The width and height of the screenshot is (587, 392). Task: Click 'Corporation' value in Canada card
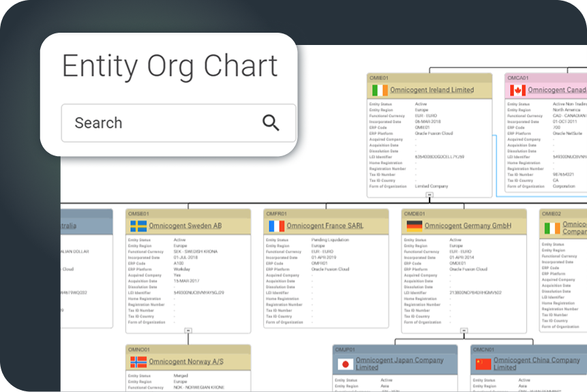(x=564, y=186)
